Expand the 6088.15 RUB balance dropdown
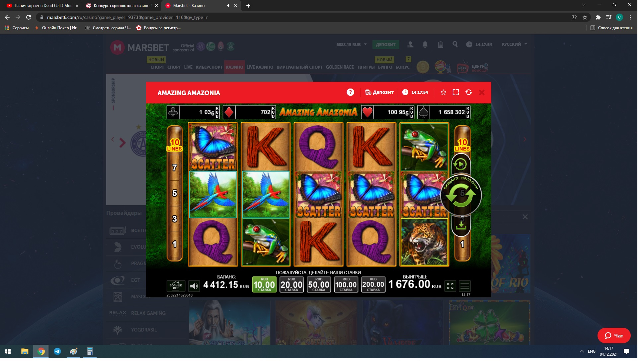Viewport: 644px width, 364px height. pyautogui.click(x=352, y=44)
